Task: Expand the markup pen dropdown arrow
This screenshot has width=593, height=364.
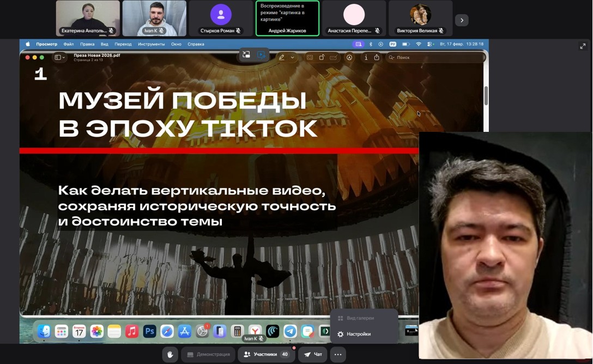Action: coord(292,57)
